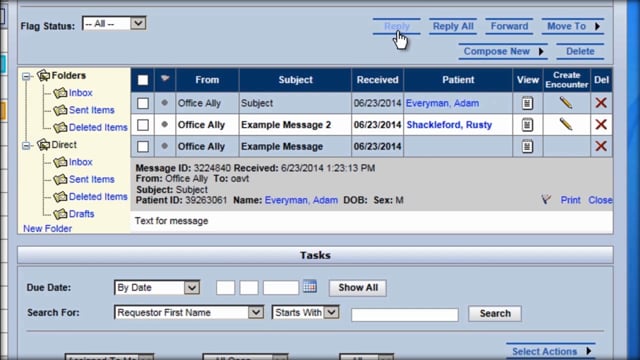Open the Drafts folder
Image resolution: width=640 pixels, height=360 pixels.
pos(81,214)
